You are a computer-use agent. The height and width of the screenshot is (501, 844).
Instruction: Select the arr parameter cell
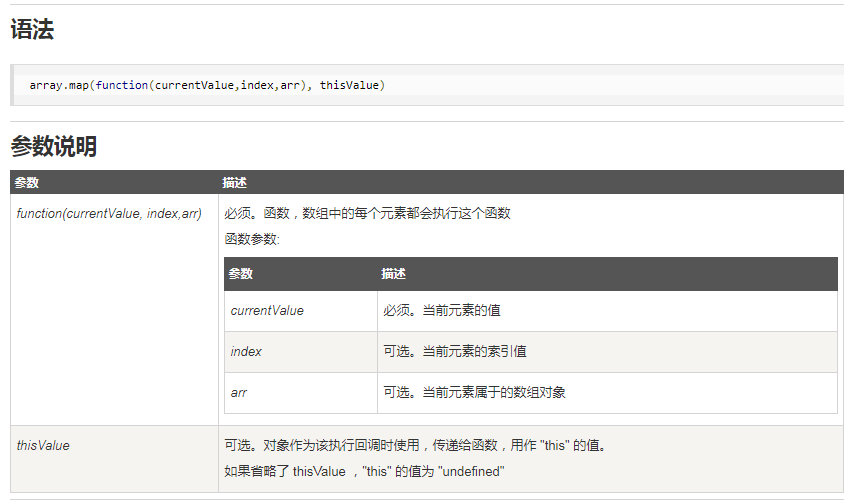[239, 393]
